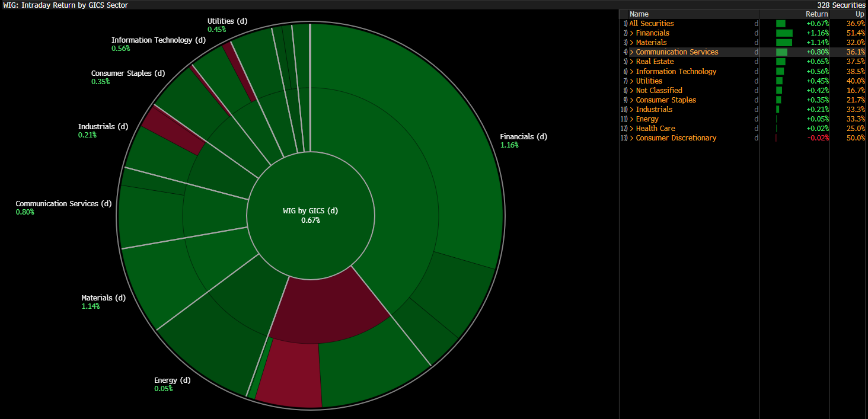Expand the Materials sector in the table

(x=632, y=43)
